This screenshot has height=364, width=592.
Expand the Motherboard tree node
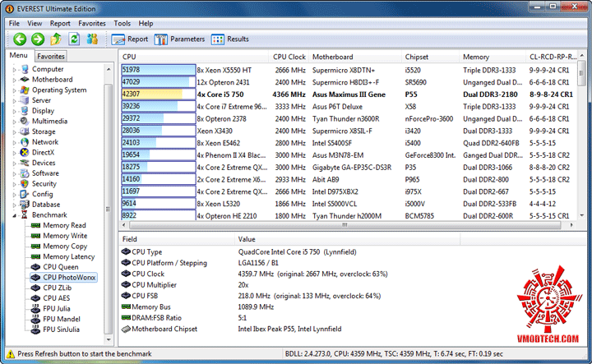tap(15, 80)
